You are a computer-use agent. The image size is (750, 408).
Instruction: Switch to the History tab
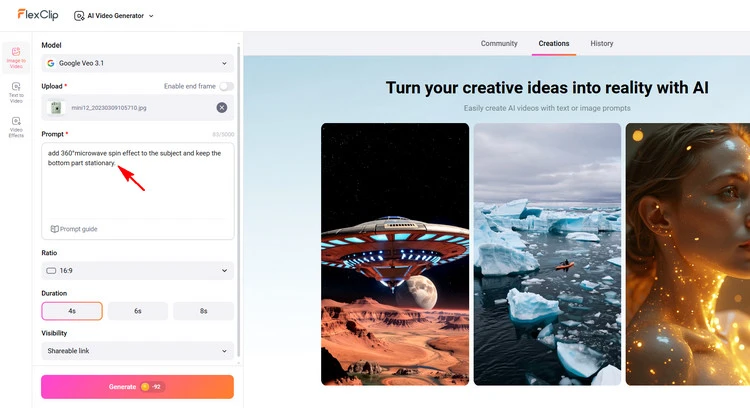pyautogui.click(x=602, y=44)
